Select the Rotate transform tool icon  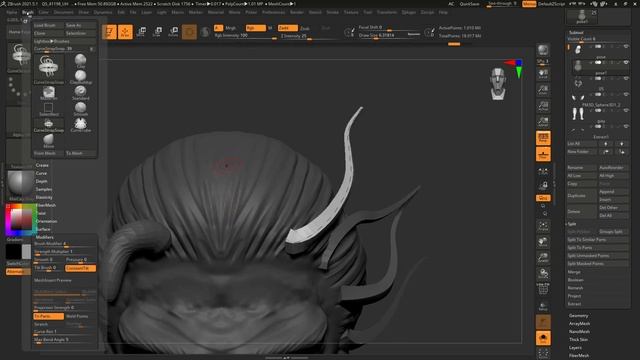click(173, 32)
